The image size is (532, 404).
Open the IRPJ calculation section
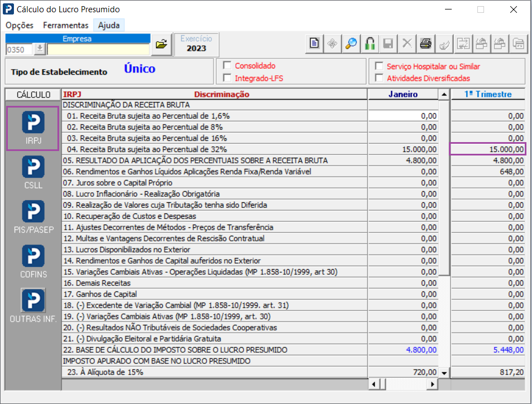(33, 128)
